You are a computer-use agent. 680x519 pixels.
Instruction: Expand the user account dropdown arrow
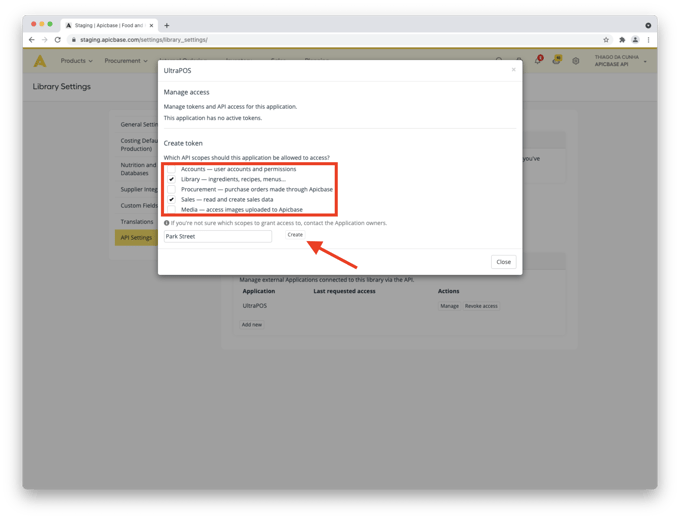coord(645,61)
